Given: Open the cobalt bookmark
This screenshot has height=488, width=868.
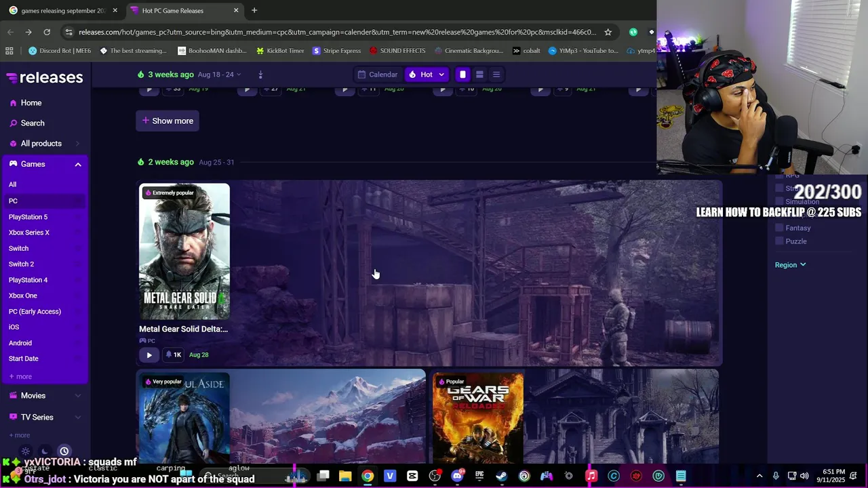Looking at the screenshot, I should (x=526, y=50).
